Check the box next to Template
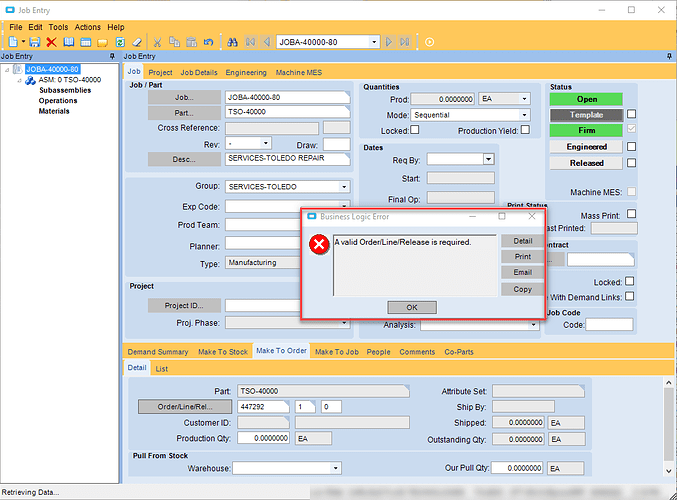Image resolution: width=677 pixels, height=500 pixels. 631,114
